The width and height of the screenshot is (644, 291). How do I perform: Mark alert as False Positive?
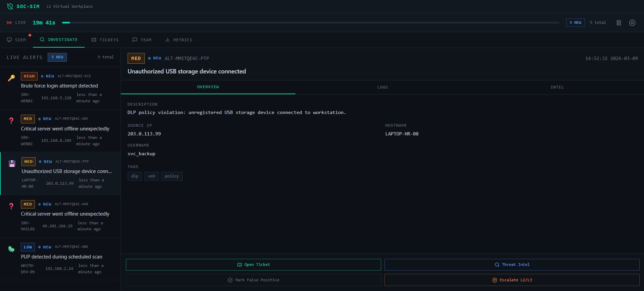click(253, 280)
